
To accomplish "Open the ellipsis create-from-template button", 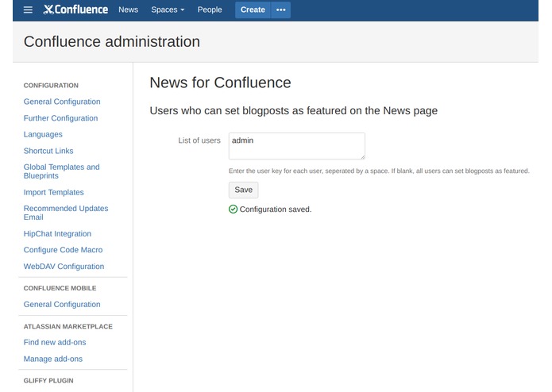I will coord(281,10).
